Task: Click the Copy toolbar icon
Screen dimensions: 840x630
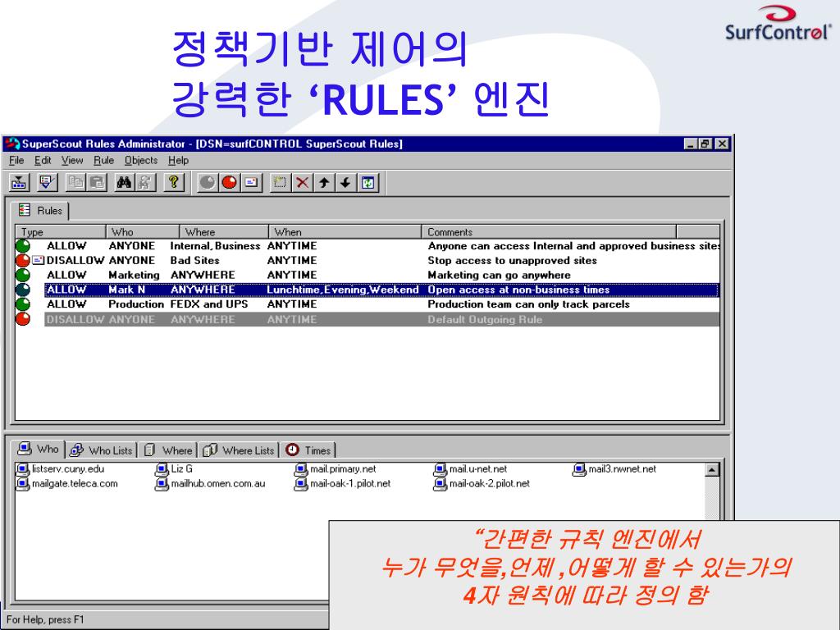Action: pos(75,183)
